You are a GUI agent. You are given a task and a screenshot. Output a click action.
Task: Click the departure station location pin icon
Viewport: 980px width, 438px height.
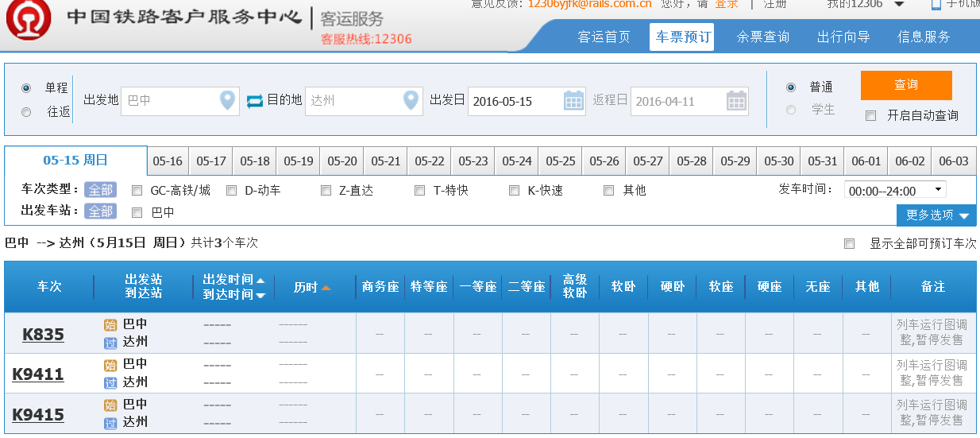[227, 101]
